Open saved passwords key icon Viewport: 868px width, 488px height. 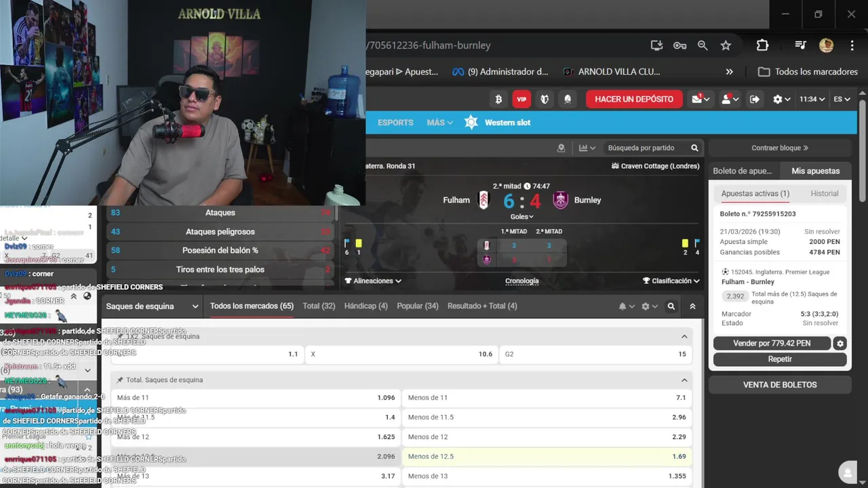point(679,45)
